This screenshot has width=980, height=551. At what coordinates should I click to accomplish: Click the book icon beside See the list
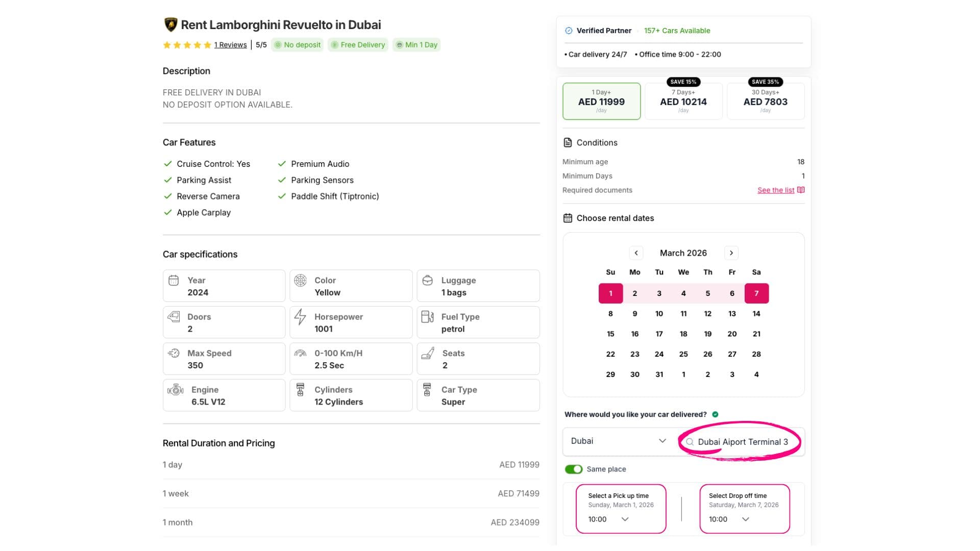(801, 190)
